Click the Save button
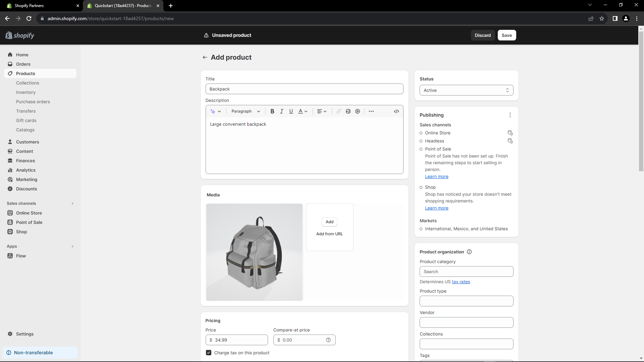 [506, 35]
